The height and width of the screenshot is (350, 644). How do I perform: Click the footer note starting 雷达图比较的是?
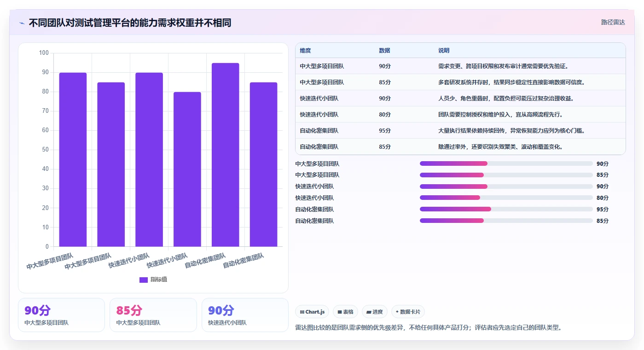point(428,328)
